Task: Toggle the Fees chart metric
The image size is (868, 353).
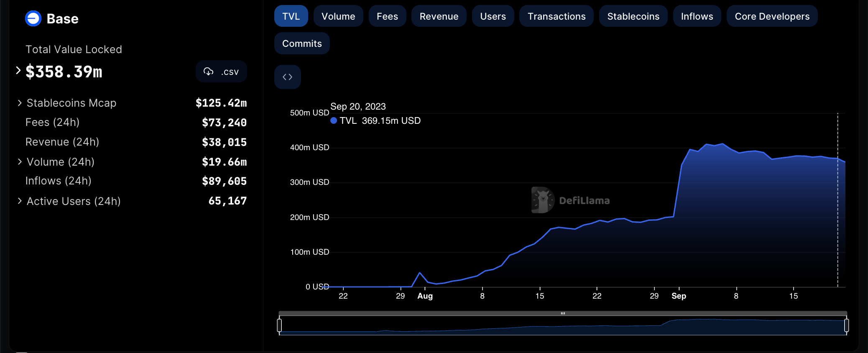Action: (x=387, y=16)
